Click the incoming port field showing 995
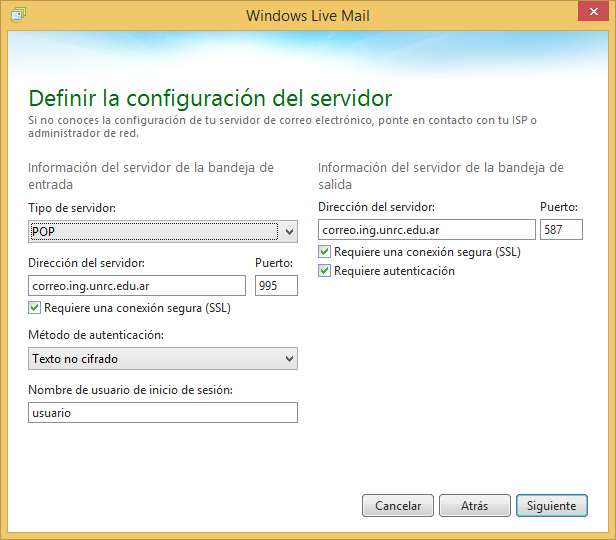The width and height of the screenshot is (616, 540). [276, 286]
